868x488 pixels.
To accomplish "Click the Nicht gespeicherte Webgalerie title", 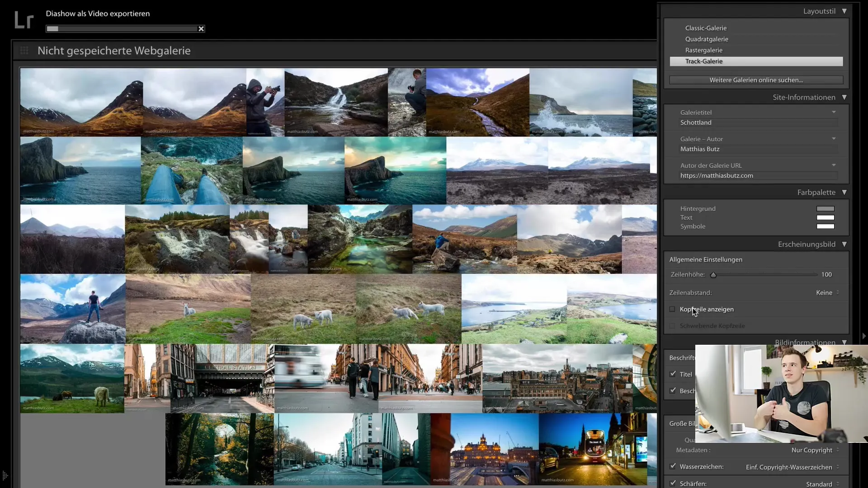I will [114, 51].
